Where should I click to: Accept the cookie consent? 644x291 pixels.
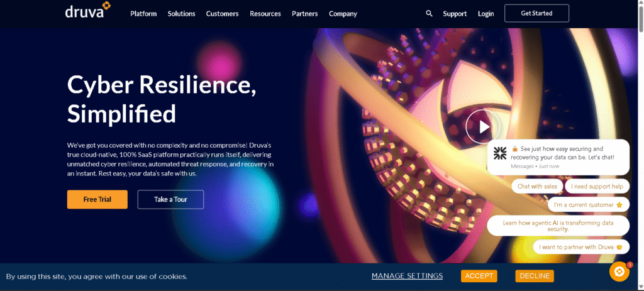pyautogui.click(x=479, y=276)
